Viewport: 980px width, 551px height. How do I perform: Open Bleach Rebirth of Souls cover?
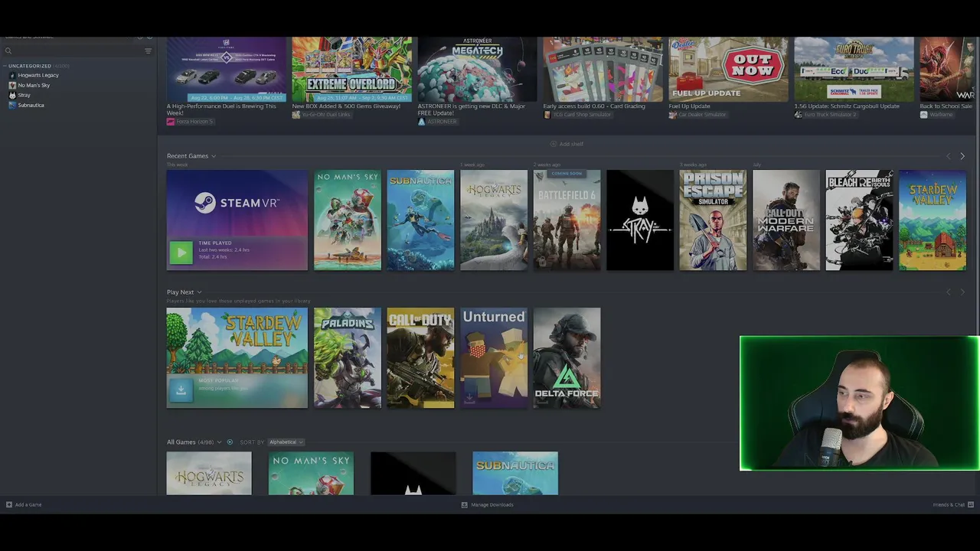859,220
